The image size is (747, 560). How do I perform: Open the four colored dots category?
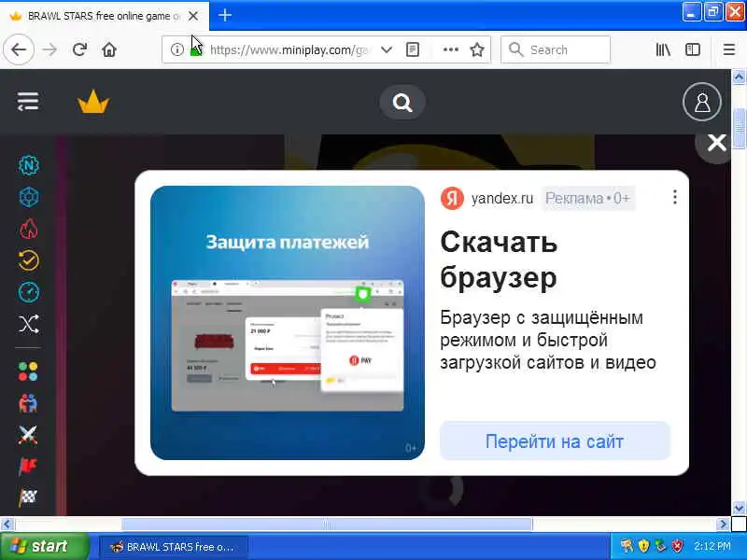[x=28, y=371]
